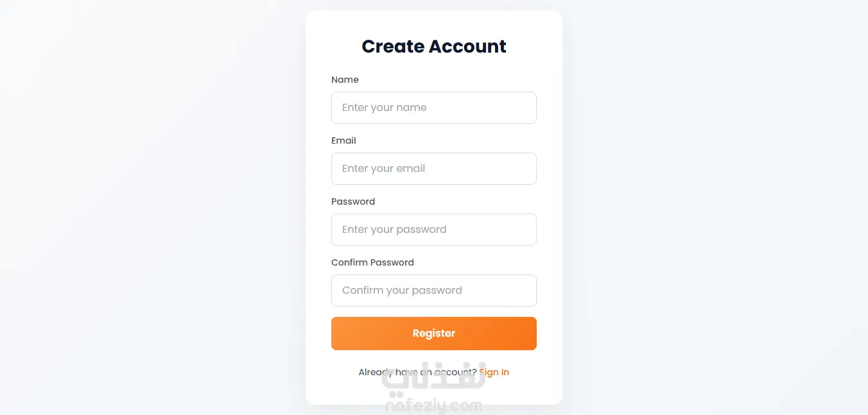
Task: Click the "Name" field label
Action: click(x=345, y=80)
